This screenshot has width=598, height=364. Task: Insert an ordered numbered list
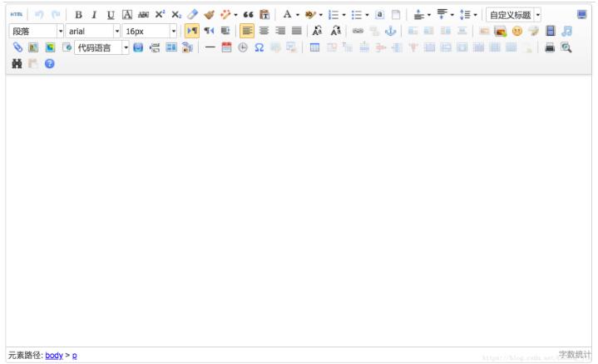point(334,15)
